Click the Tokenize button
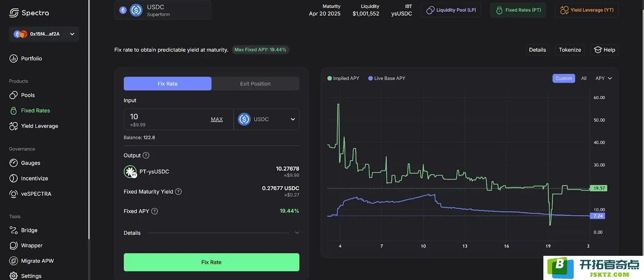Image resolution: width=644 pixels, height=280 pixels. click(x=570, y=50)
